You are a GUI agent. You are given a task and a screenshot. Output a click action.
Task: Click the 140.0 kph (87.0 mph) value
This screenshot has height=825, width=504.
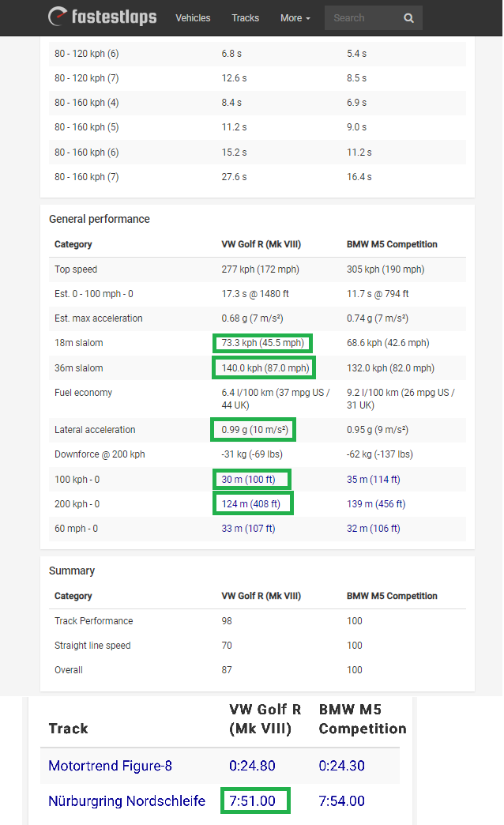click(265, 367)
